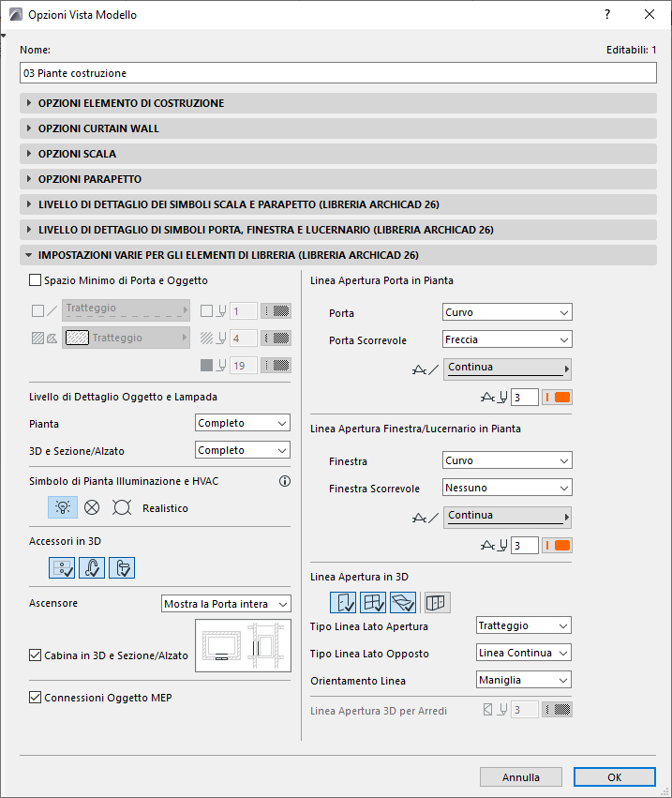Expand Opzioni Scala section
Image resolution: width=672 pixels, height=798 pixels.
[338, 154]
